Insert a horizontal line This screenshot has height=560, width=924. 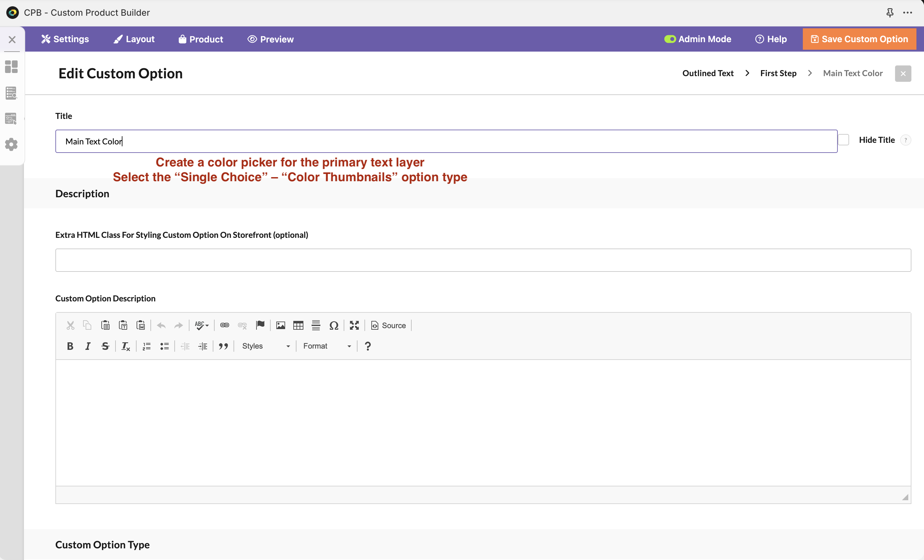[x=316, y=325]
